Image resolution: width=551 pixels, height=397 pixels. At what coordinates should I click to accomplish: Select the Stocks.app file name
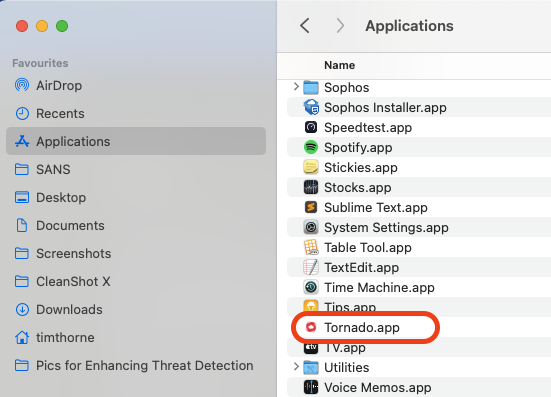(x=357, y=188)
